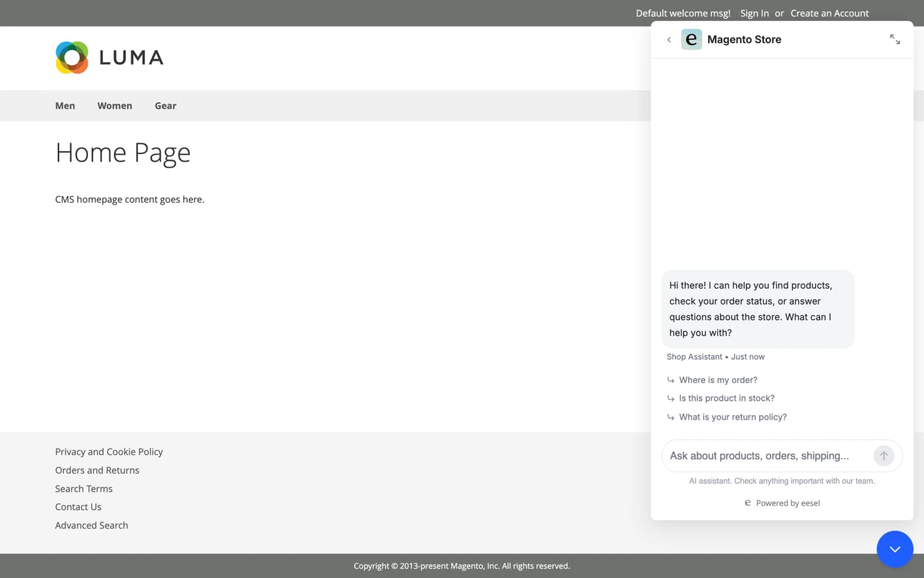Click the Magento Store chat title
This screenshot has height=578, width=924.
744,40
